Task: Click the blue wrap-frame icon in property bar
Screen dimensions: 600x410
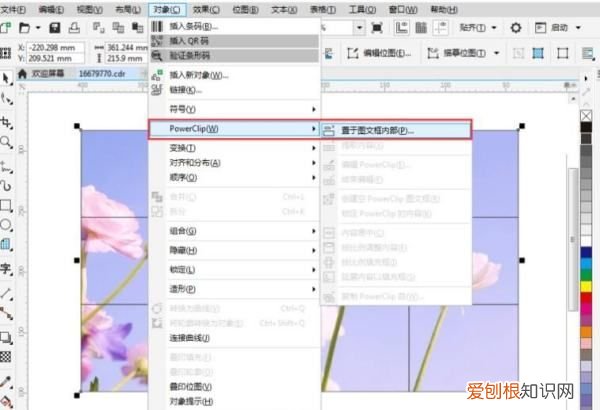Action: (538, 53)
